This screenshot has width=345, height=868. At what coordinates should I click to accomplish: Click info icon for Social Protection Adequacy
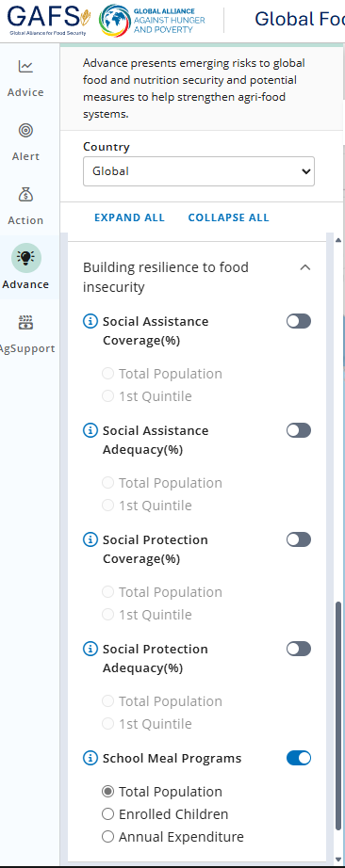coord(90,649)
